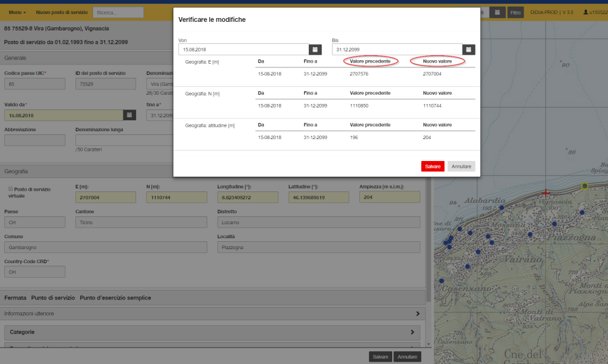The width and height of the screenshot is (608, 364).
Task: Click new value 2707004 in the dialog table
Action: [x=432, y=74]
